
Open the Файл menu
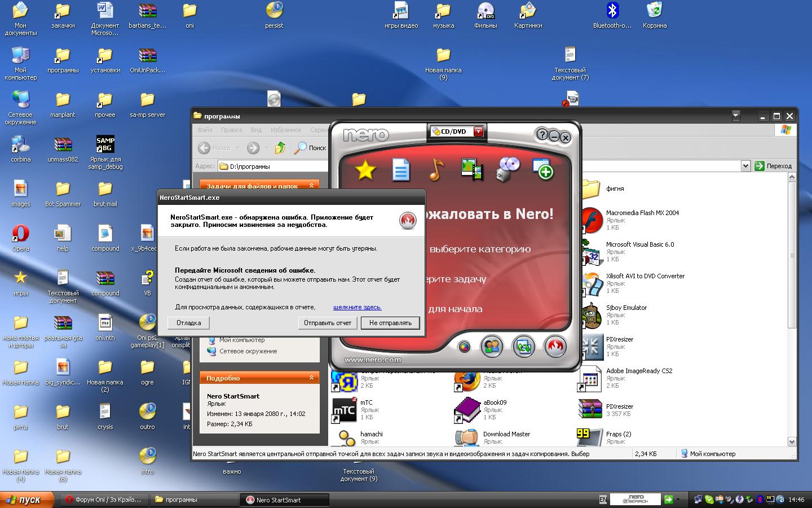point(205,130)
